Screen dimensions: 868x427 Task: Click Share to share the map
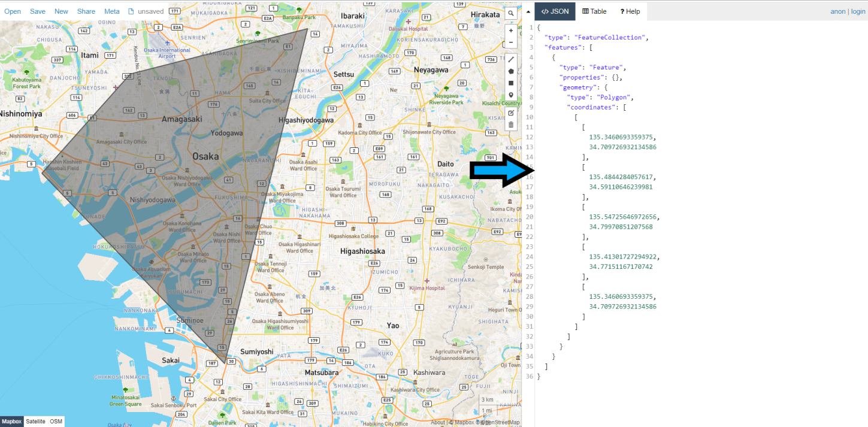tap(86, 11)
